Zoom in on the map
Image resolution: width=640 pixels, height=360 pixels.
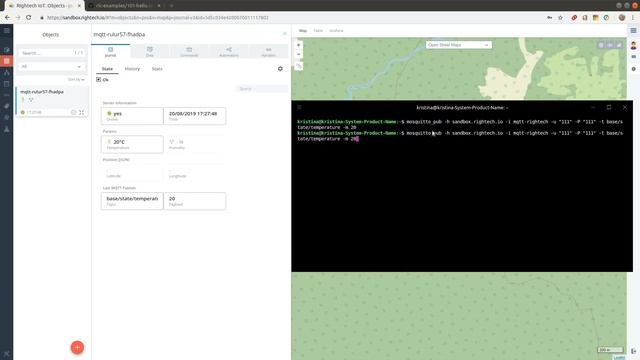point(299,45)
